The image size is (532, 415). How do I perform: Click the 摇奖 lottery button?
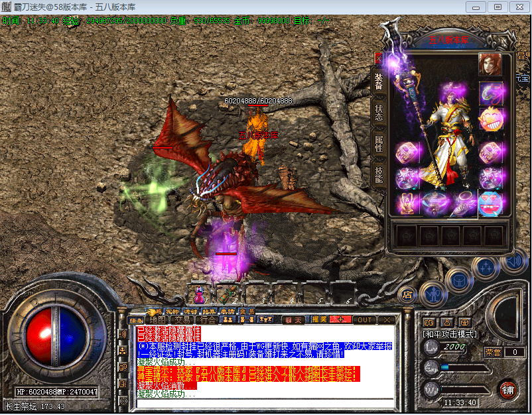click(319, 320)
